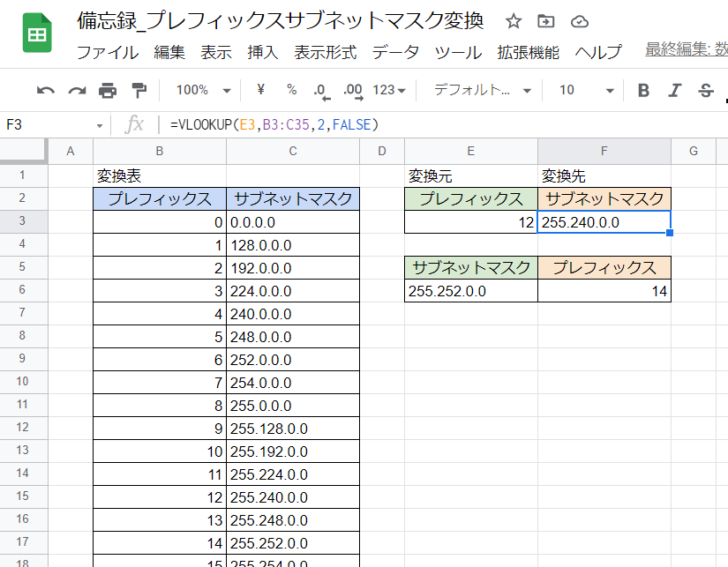728x567 pixels.
Task: Format as currency with yen icon
Action: click(260, 89)
